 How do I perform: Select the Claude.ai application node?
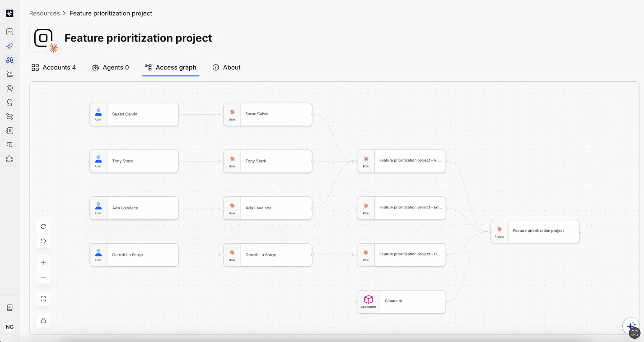pyautogui.click(x=401, y=301)
